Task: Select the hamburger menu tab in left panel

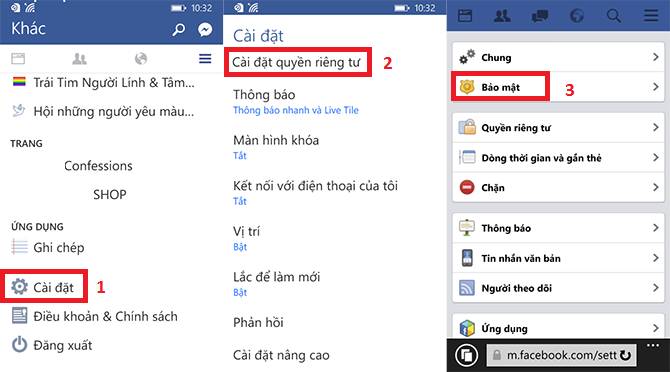Action: tap(205, 59)
